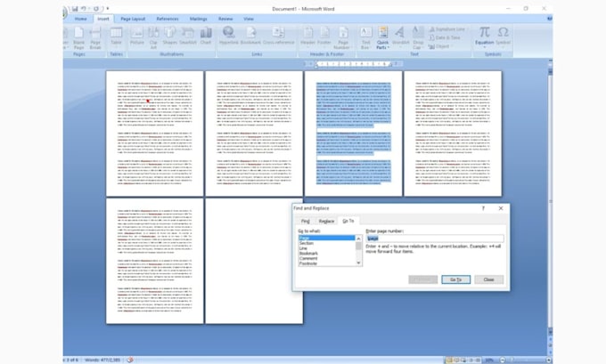
Task: Open the Table insert menu
Action: 116,37
